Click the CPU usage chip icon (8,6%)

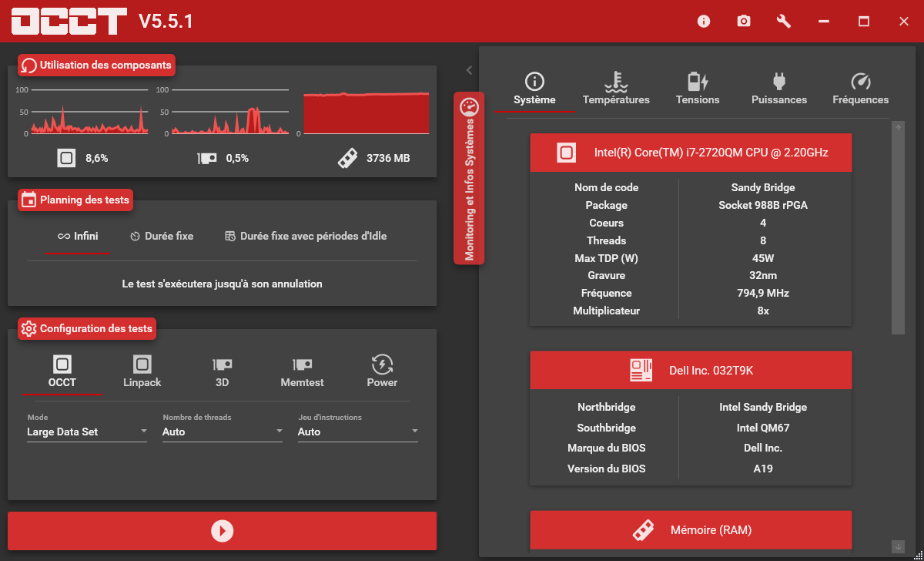click(66, 158)
